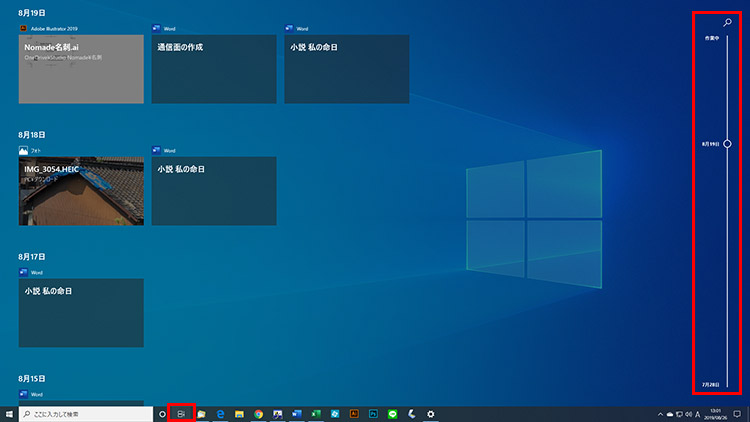Click the taskbar search input box

[85, 413]
